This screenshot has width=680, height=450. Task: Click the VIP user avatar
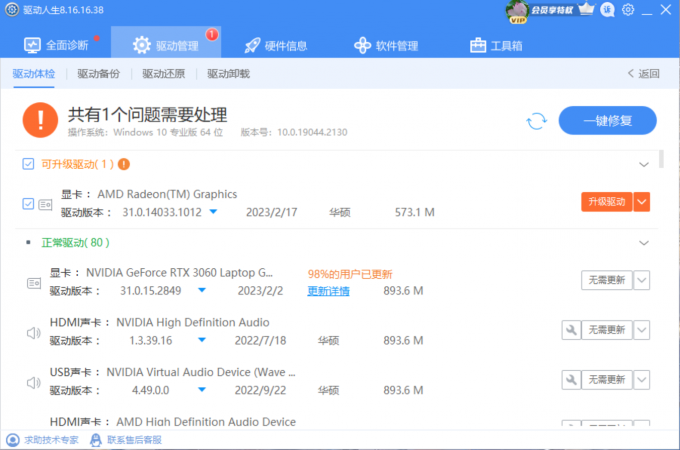pos(517,12)
